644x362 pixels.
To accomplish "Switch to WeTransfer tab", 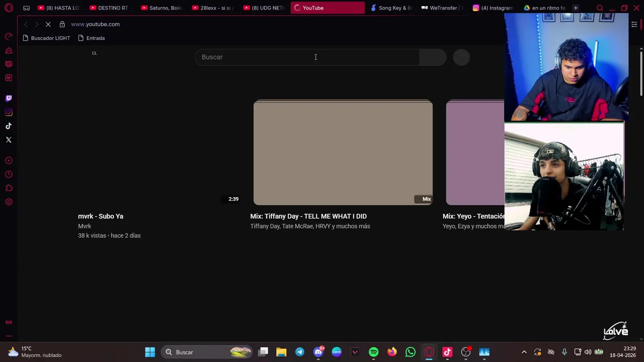I will [x=443, y=8].
